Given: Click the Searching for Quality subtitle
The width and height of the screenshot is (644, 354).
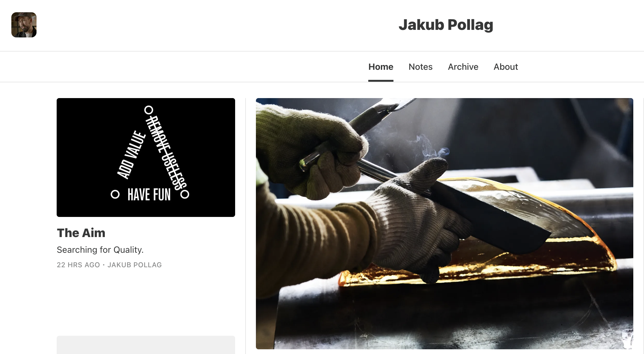Looking at the screenshot, I should (100, 250).
